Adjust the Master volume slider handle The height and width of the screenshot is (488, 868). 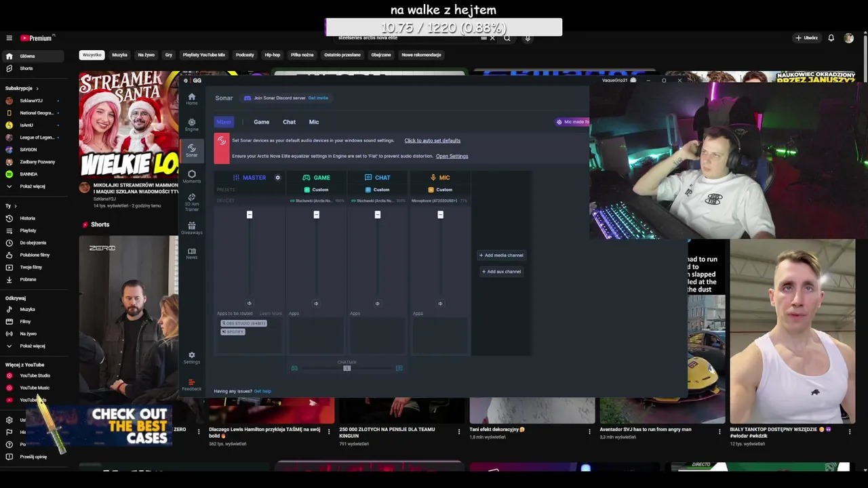(x=250, y=215)
